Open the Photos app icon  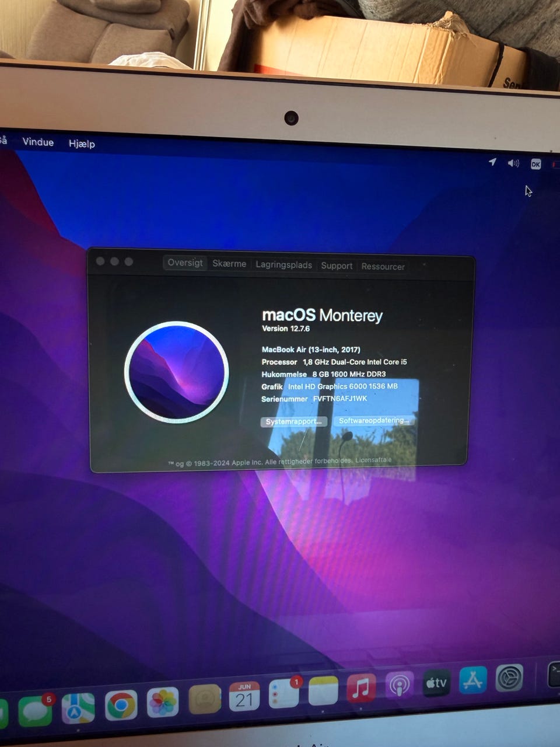point(163,702)
